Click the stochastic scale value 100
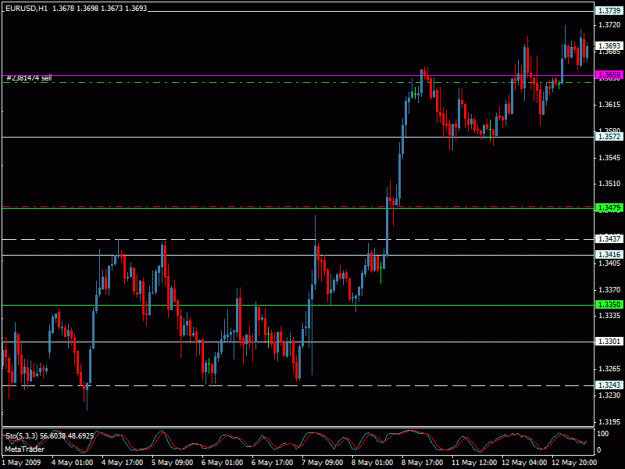625x469 pixels. point(603,434)
